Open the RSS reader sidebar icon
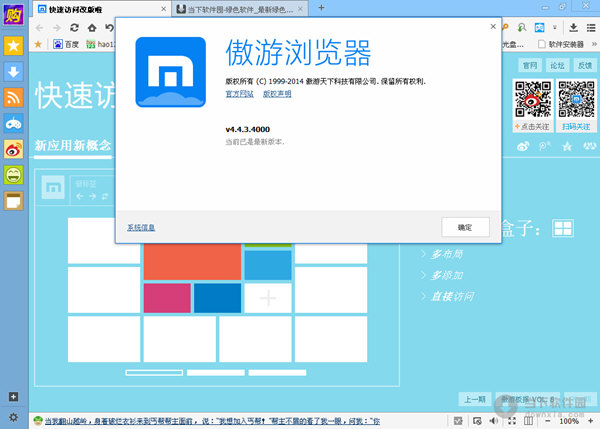This screenshot has width=600, height=429. click(13, 97)
